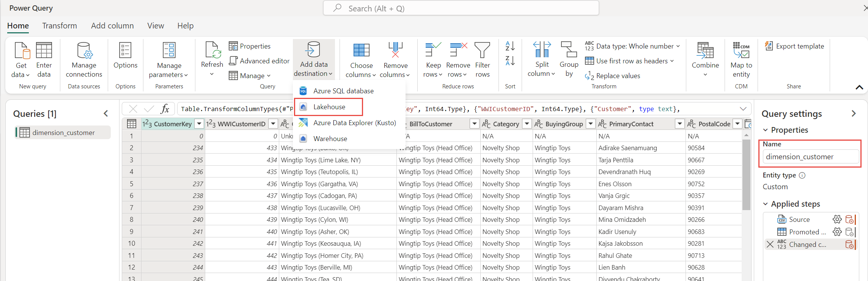Click the data grid vertical scrollbar
Viewport: 868px width, 281px height.
coord(746,174)
